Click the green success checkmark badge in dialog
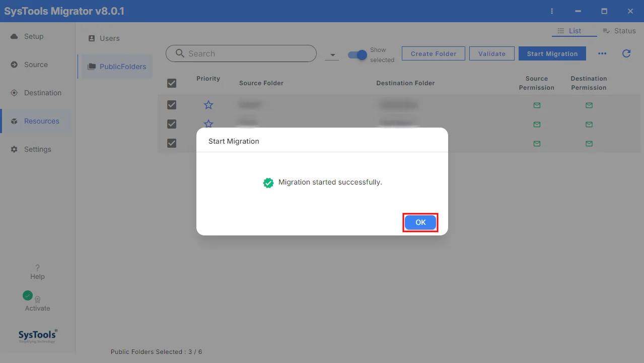The width and height of the screenshot is (644, 363). coord(268,183)
